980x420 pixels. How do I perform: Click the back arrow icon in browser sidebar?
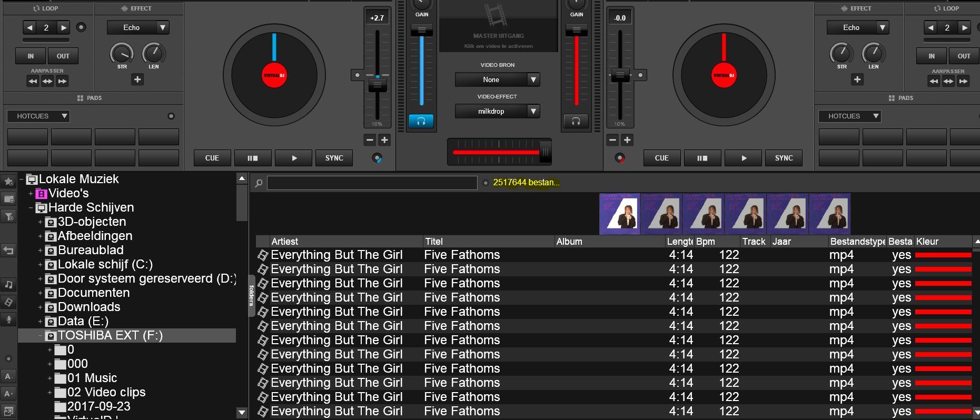pos(8,251)
